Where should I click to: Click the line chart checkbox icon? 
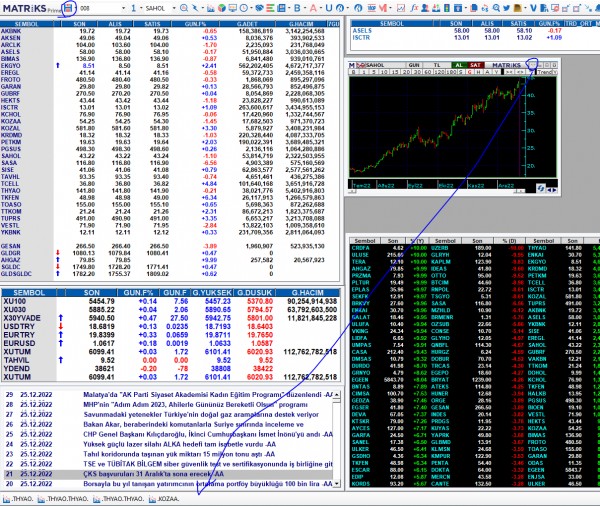(401, 8)
